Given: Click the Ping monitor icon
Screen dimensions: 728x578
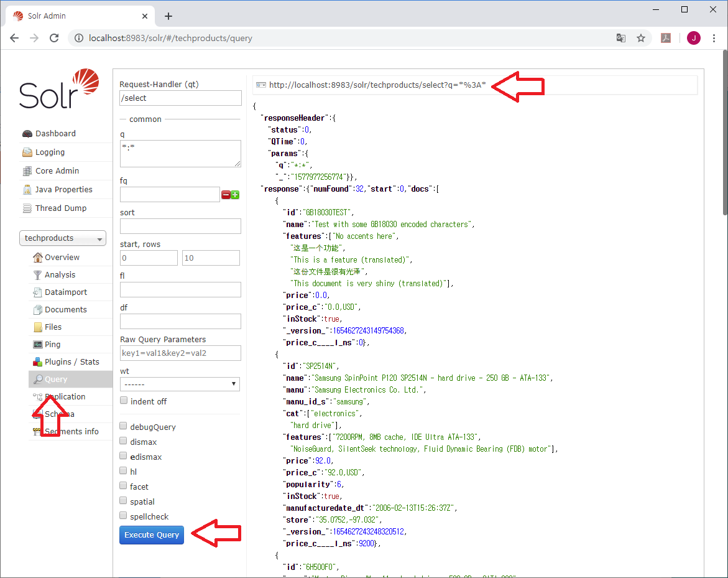Looking at the screenshot, I should (37, 344).
